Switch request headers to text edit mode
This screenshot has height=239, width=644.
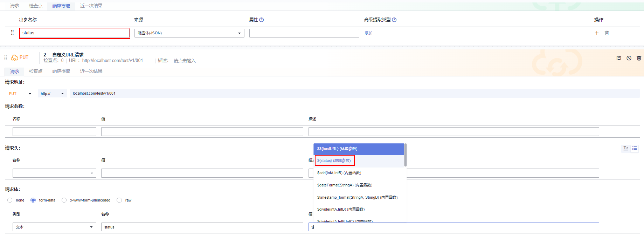point(626,148)
